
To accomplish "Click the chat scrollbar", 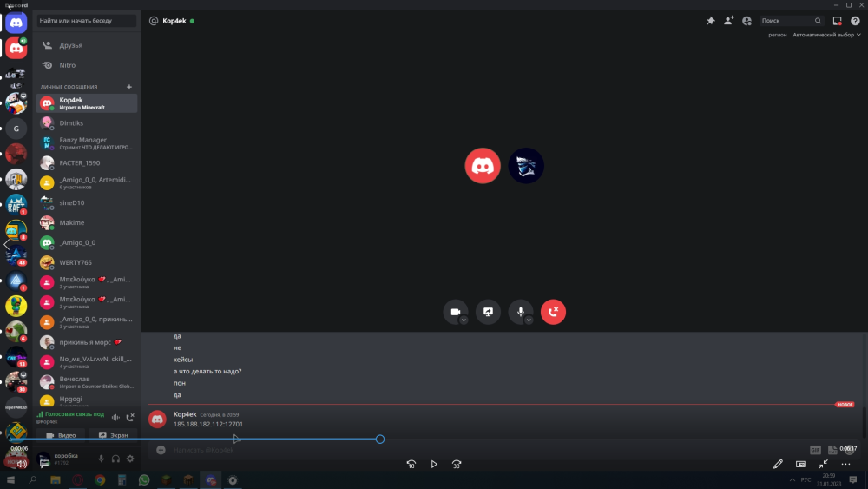I will pos(865,422).
